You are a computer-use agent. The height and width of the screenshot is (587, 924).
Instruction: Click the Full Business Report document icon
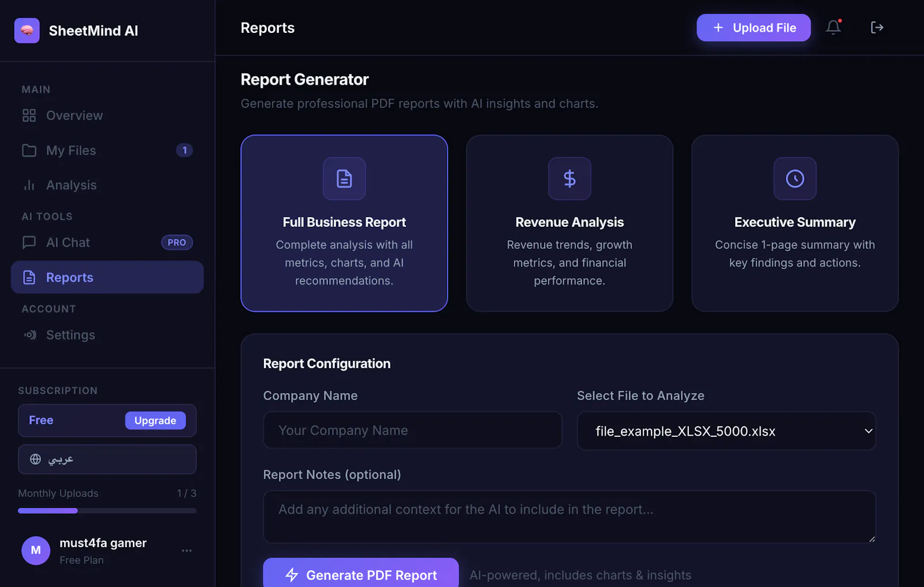344,179
